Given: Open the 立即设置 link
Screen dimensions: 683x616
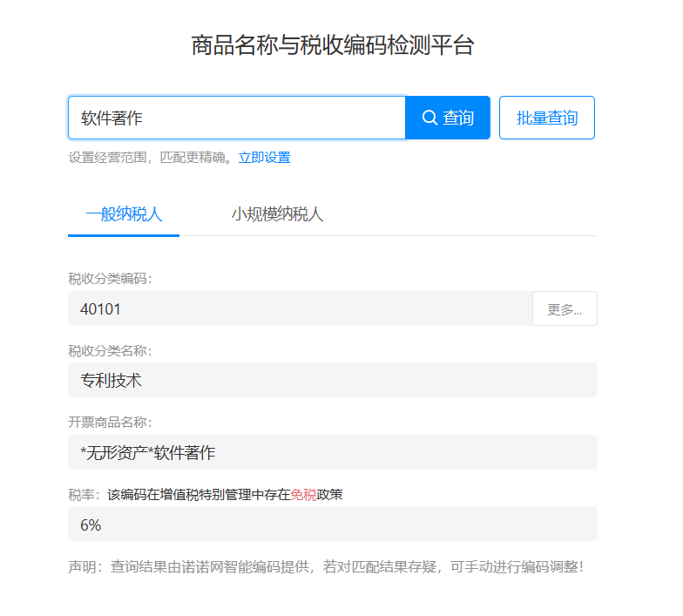Looking at the screenshot, I should [264, 158].
